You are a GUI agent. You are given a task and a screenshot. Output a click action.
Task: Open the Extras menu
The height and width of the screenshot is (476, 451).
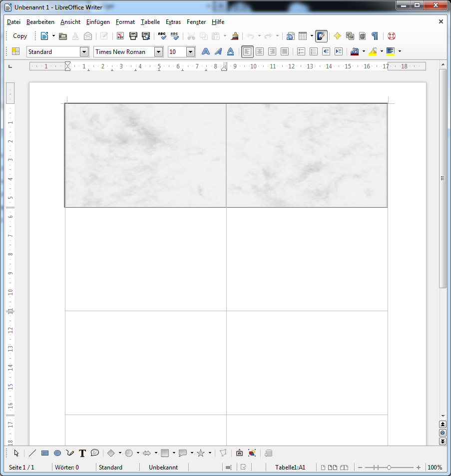tap(173, 22)
